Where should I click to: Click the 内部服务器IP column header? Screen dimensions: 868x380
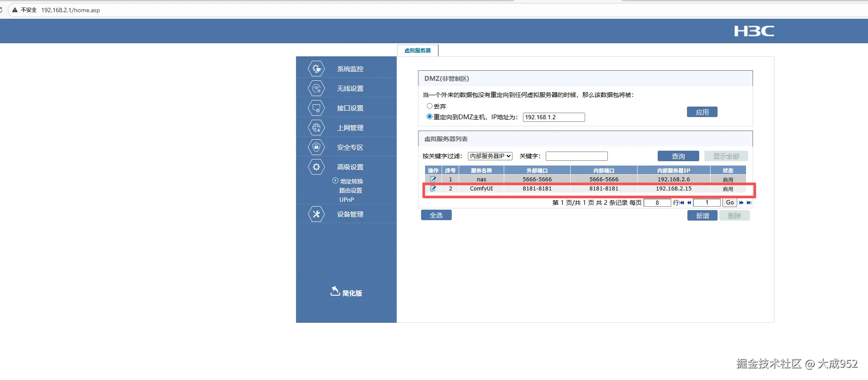click(x=673, y=170)
